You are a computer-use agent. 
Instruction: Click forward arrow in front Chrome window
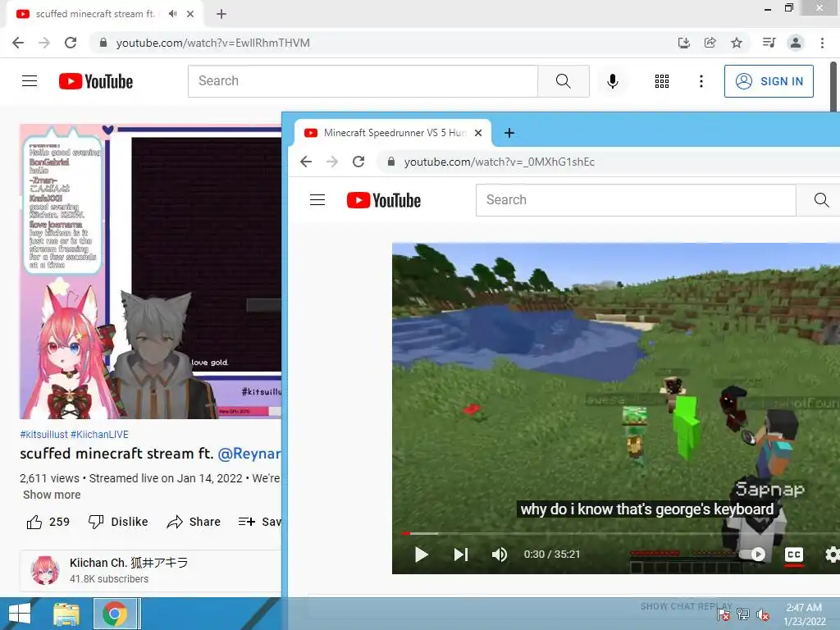332,162
